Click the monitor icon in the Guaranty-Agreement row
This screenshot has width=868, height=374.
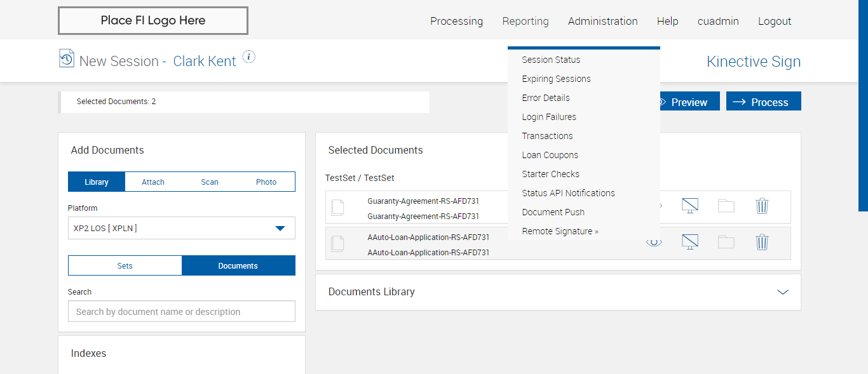tap(690, 206)
